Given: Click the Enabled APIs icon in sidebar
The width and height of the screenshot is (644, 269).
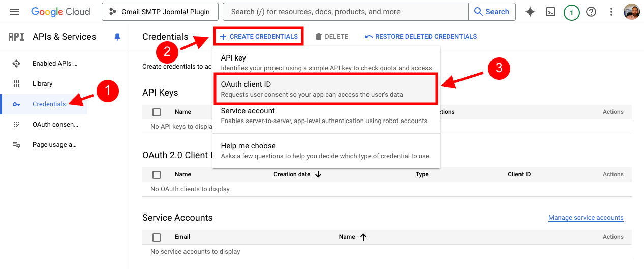Looking at the screenshot, I should 16,64.
